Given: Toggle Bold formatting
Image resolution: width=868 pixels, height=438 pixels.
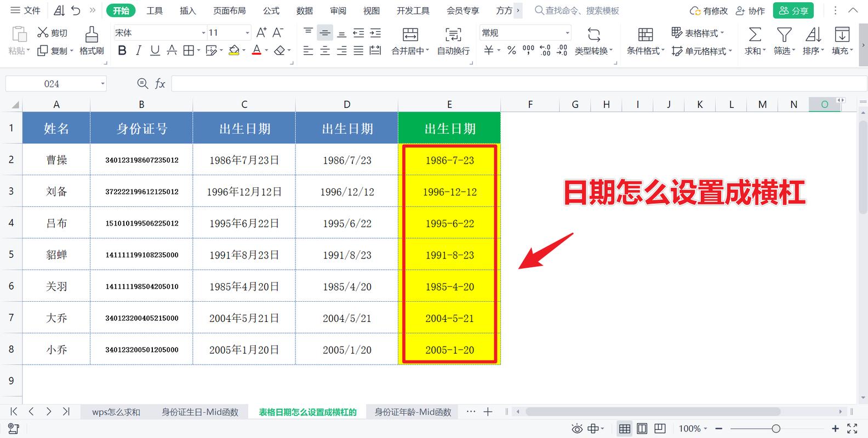Looking at the screenshot, I should pyautogui.click(x=122, y=51).
